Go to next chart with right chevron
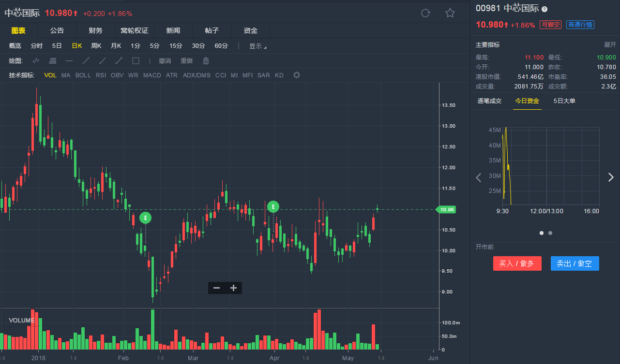Screen dimensions: 620x364 pos(611,177)
